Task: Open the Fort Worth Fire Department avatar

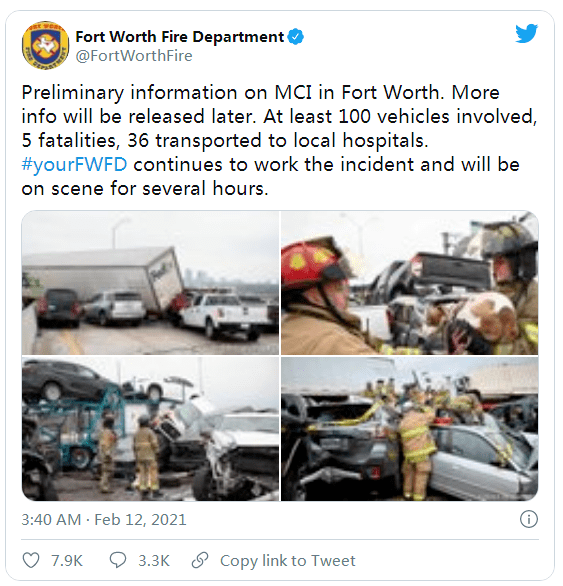Action: click(46, 45)
